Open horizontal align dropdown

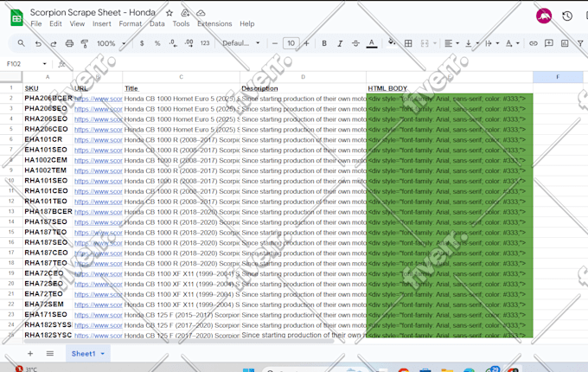pos(451,43)
